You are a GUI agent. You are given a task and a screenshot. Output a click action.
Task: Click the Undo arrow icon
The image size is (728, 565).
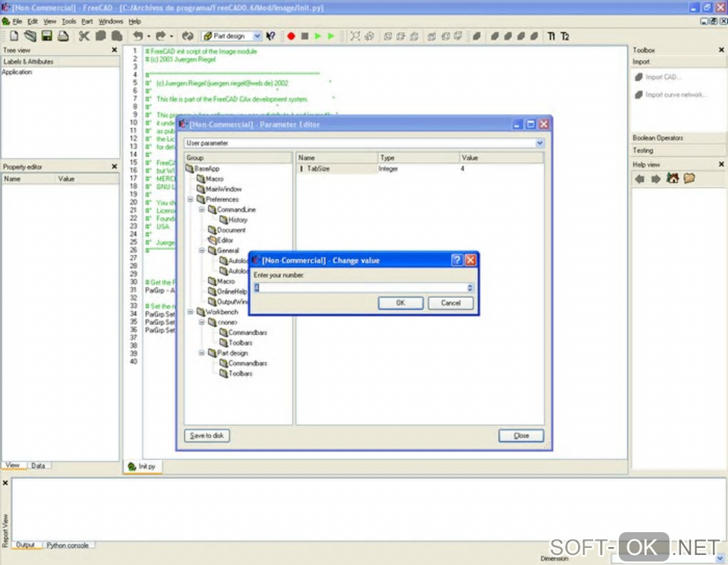(138, 36)
